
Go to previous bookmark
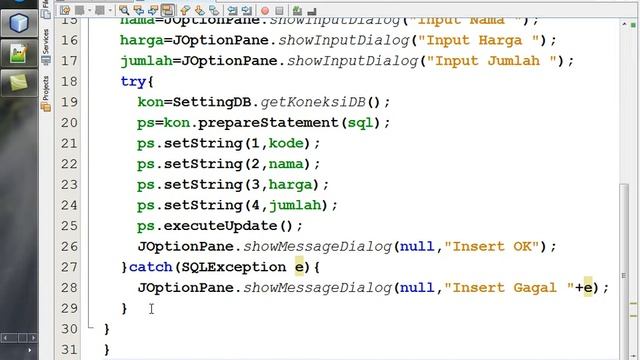tap(185, 10)
